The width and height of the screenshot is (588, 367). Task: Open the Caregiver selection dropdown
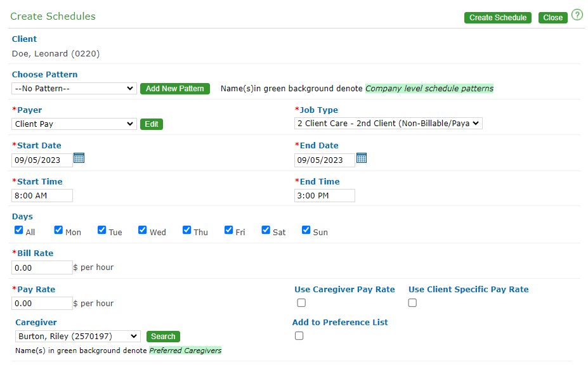click(77, 337)
